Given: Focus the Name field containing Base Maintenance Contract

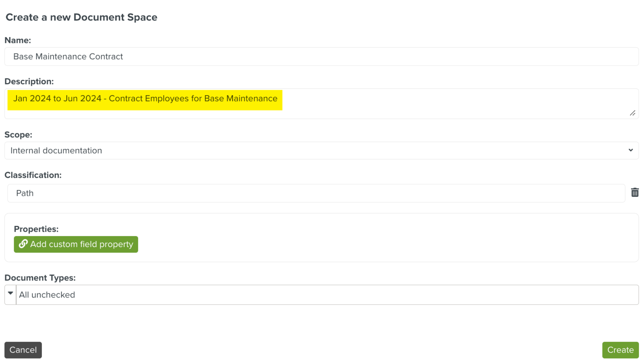Looking at the screenshot, I should (321, 56).
